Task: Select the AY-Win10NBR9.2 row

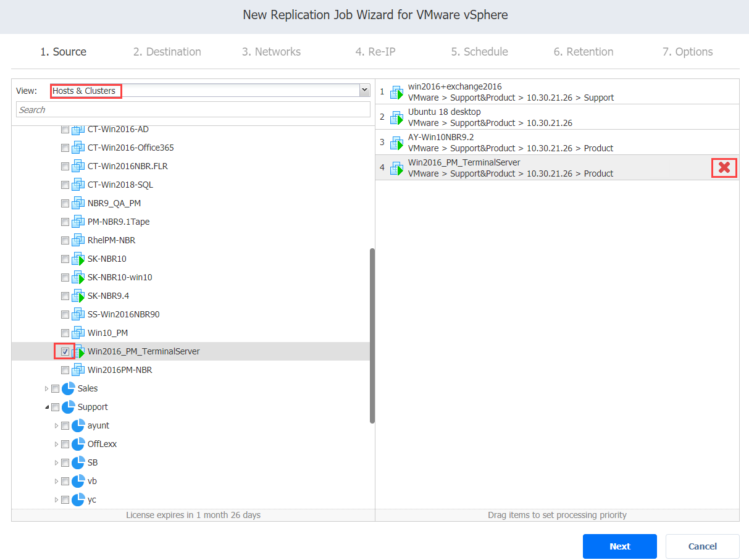Action: [557, 143]
